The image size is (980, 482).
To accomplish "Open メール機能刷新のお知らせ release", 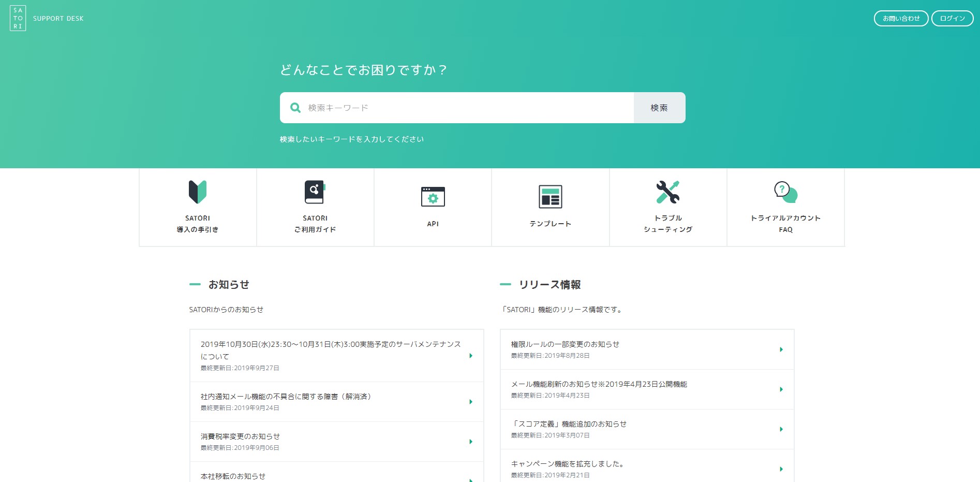I will [x=647, y=389].
